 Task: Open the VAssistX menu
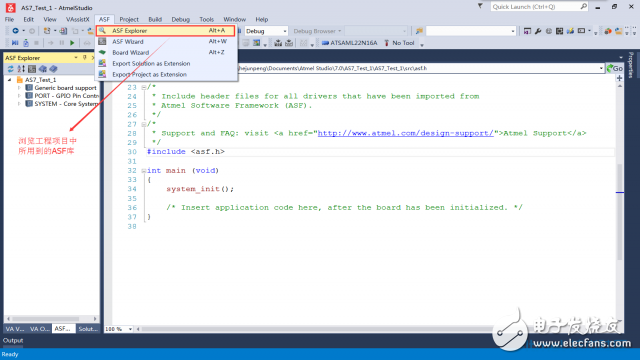(78, 19)
